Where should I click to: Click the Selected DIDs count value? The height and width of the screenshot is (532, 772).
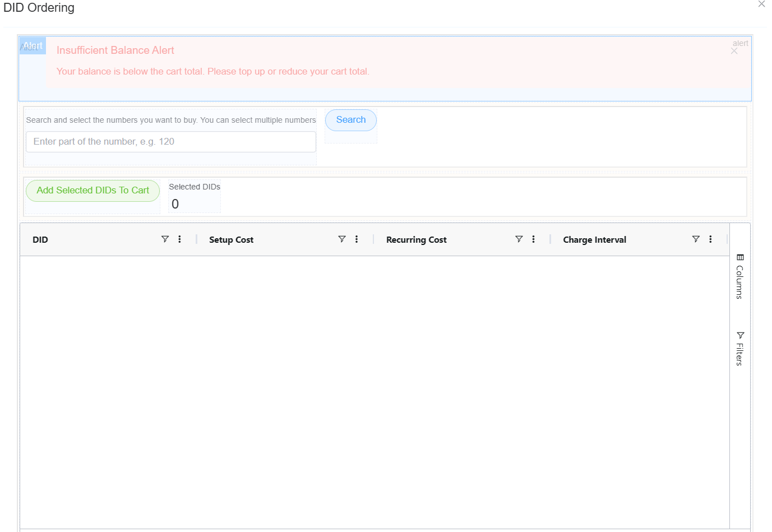175,205
